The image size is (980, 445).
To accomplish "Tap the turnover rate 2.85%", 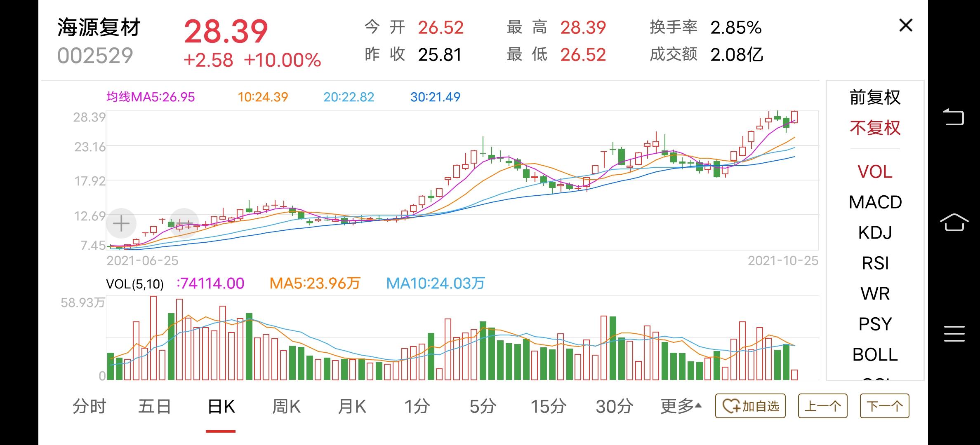I will 736,28.
